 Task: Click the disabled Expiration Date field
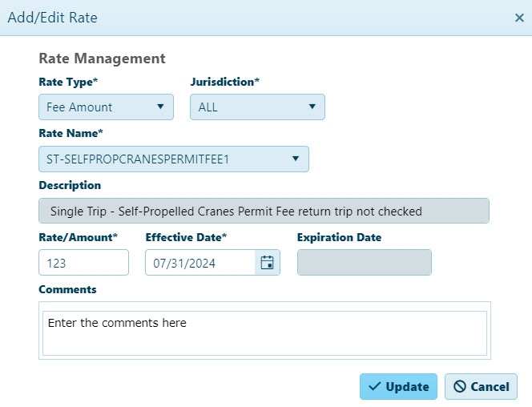click(365, 263)
